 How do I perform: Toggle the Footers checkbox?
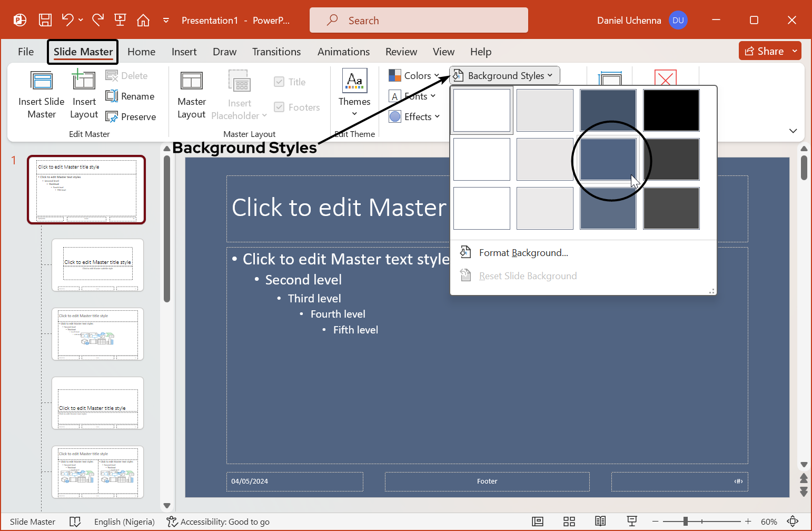tap(280, 107)
